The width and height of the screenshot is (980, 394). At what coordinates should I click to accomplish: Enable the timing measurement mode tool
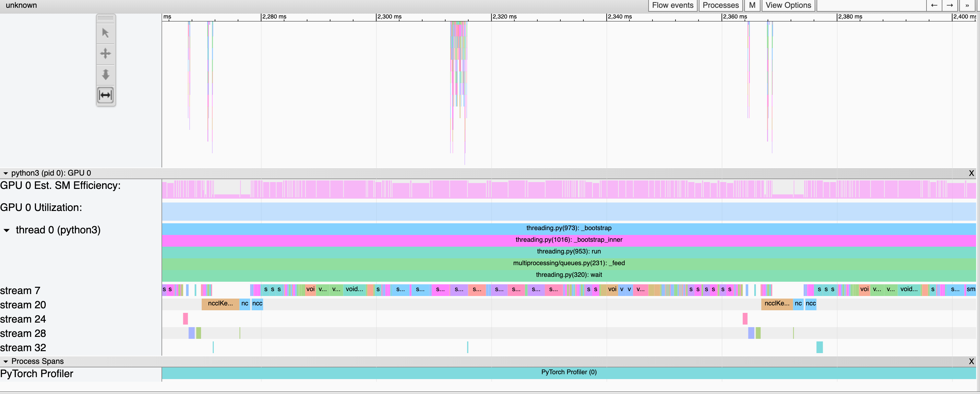pyautogui.click(x=105, y=95)
